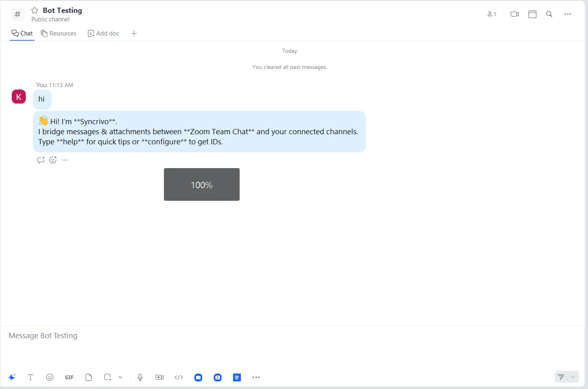The image size is (588, 389).
Task: Click the 'hi' message bubble
Action: [x=42, y=99]
